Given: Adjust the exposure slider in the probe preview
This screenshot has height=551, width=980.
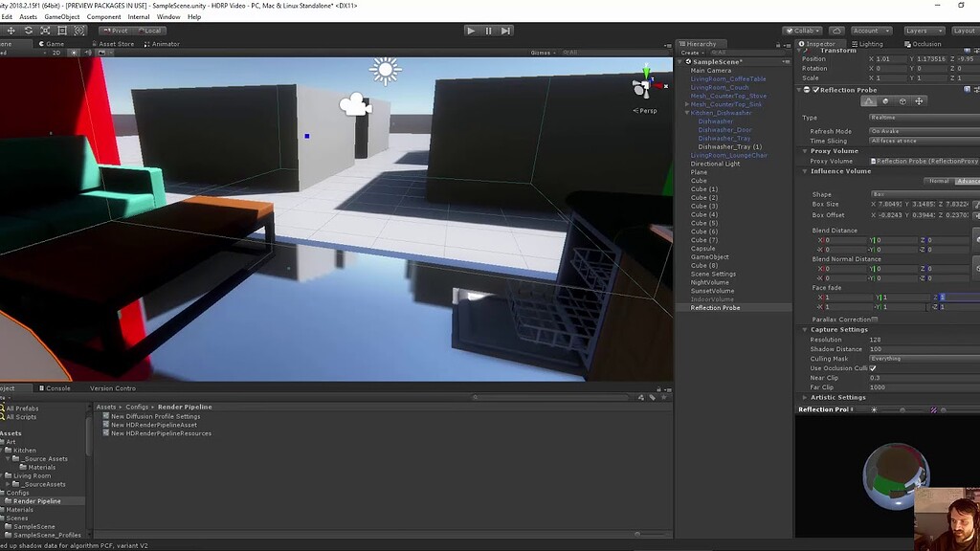Looking at the screenshot, I should click(902, 409).
